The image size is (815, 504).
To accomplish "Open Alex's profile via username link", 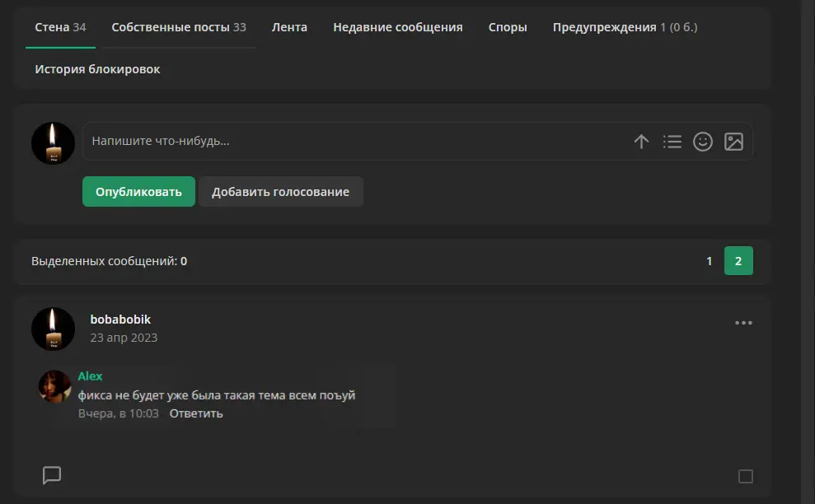I will (90, 376).
